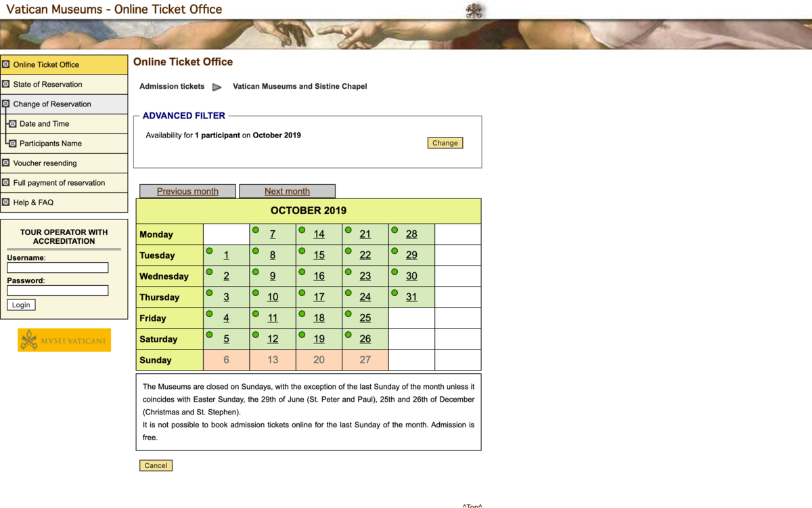This screenshot has width=812, height=508.
Task: Select date 11 on Friday row
Action: 273,318
